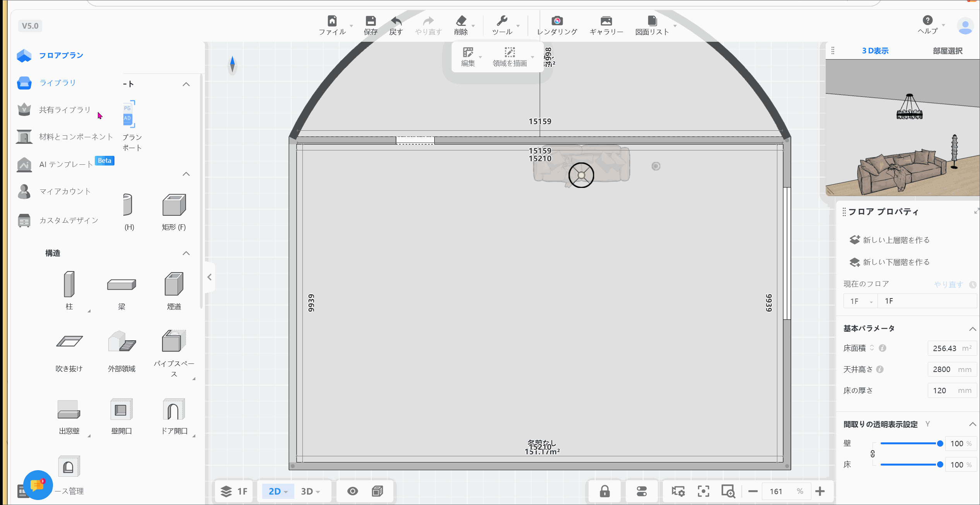Open 共有ライブラリ in the sidebar
Viewport: 980px width, 505px height.
coord(54,110)
